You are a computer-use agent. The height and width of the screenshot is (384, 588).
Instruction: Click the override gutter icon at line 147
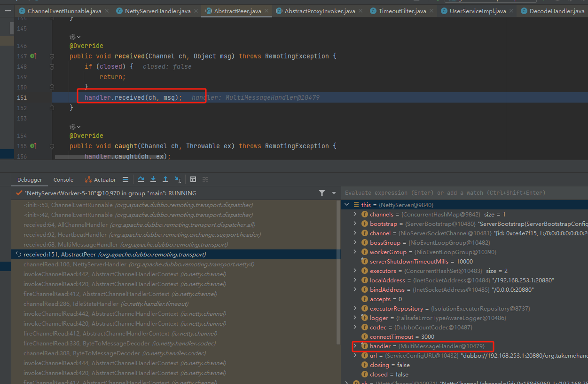[x=33, y=56]
